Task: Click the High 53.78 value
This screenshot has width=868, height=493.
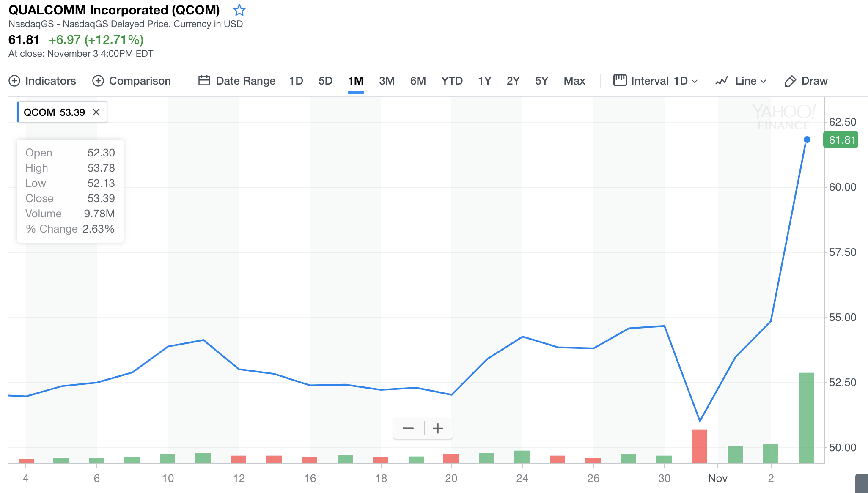Action: point(101,168)
